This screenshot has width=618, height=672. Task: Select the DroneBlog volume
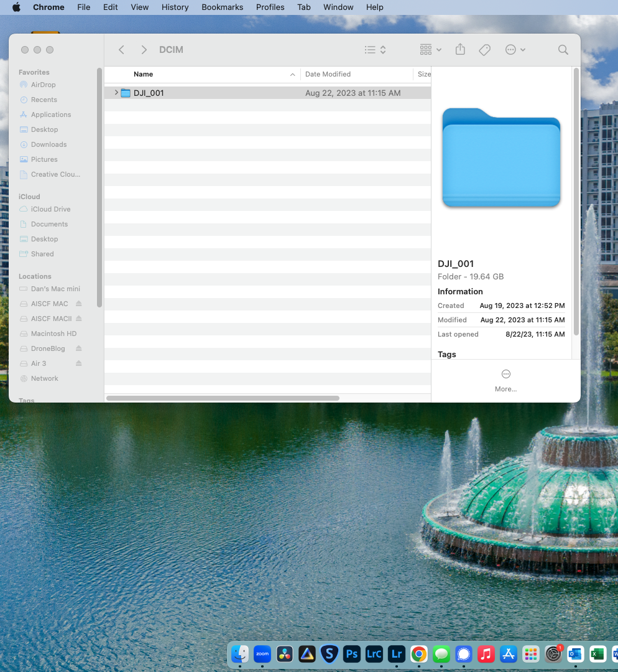(x=47, y=349)
